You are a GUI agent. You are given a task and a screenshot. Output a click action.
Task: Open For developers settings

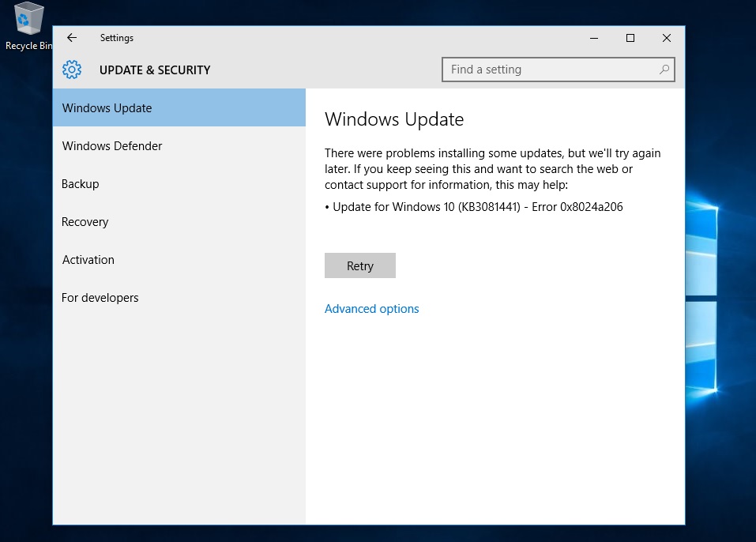pyautogui.click(x=179, y=298)
